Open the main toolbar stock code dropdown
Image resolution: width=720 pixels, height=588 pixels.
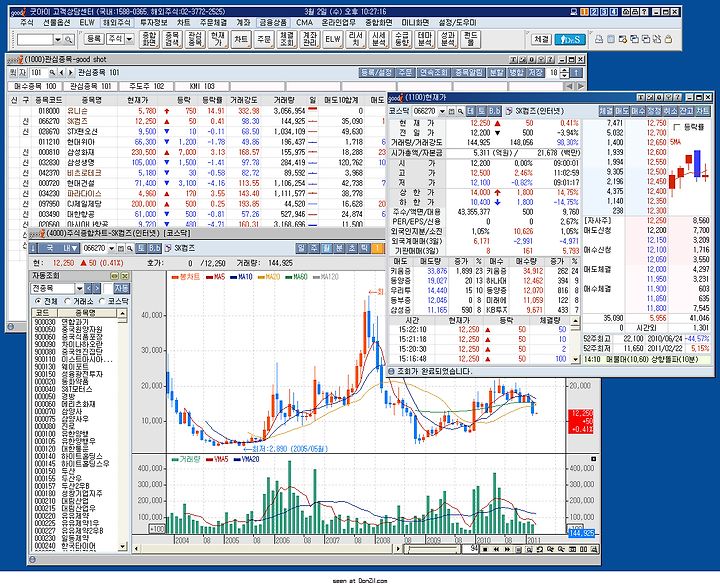point(58,40)
